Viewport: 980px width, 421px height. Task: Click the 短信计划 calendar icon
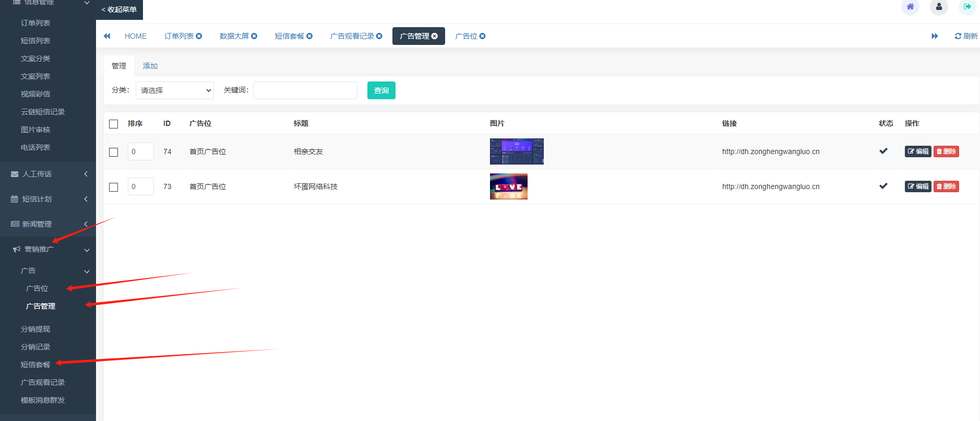pos(15,199)
